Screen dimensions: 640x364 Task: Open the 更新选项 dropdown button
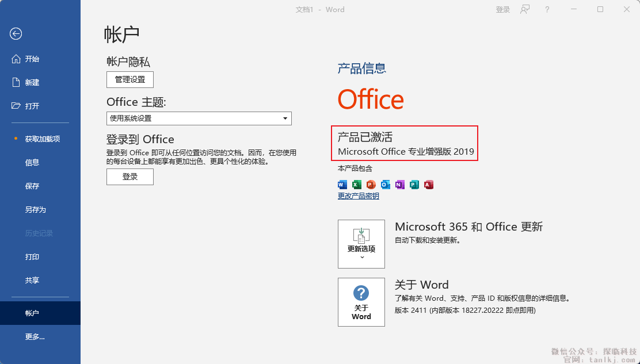click(x=361, y=244)
